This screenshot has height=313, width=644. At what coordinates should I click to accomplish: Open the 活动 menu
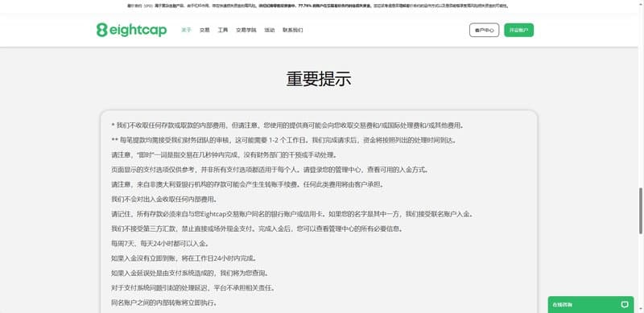(x=270, y=30)
